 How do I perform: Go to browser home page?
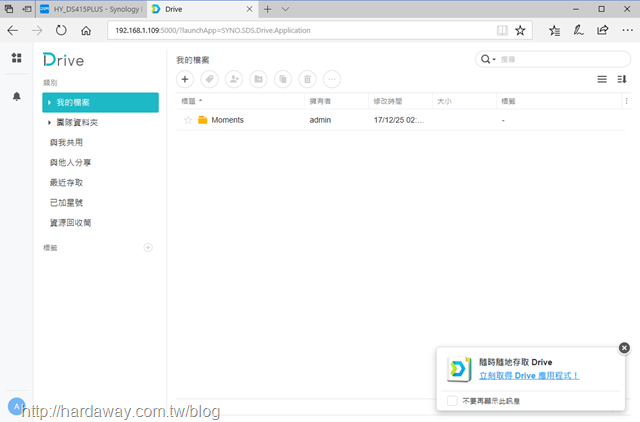coord(86,30)
